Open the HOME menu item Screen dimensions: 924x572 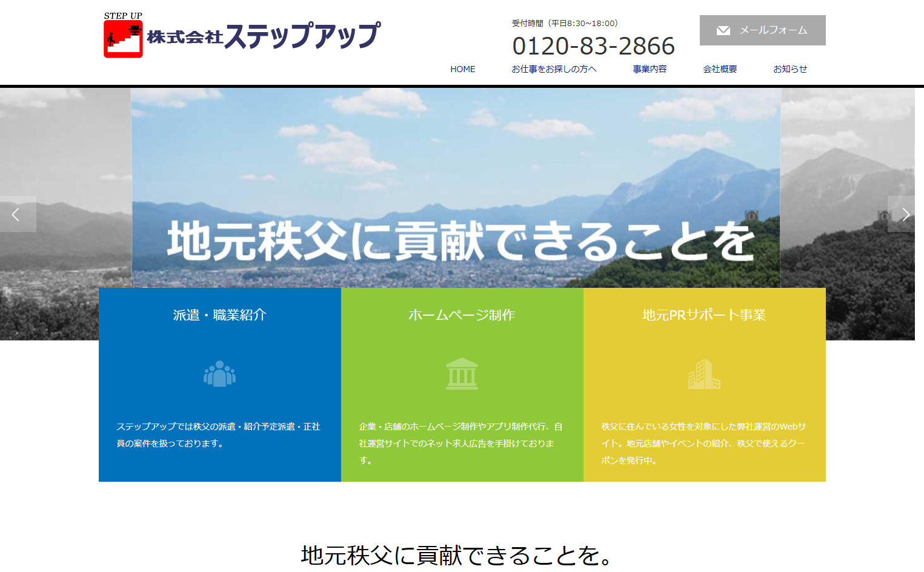click(462, 69)
